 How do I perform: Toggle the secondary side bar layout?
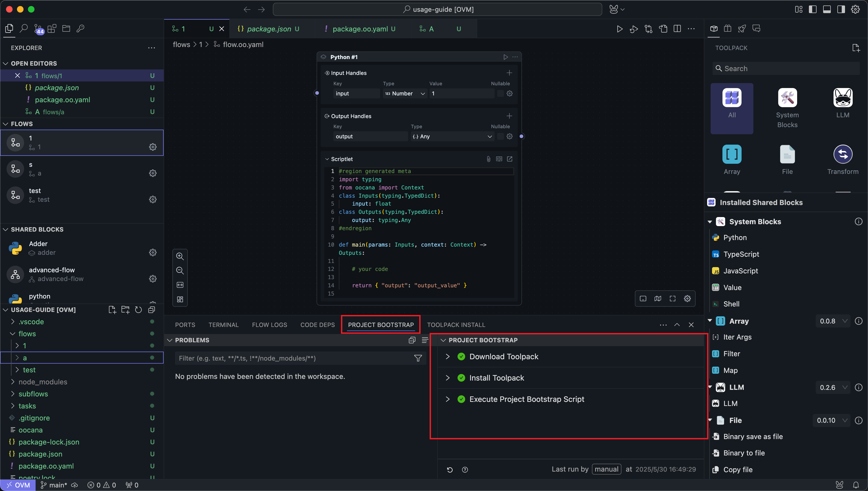point(841,10)
